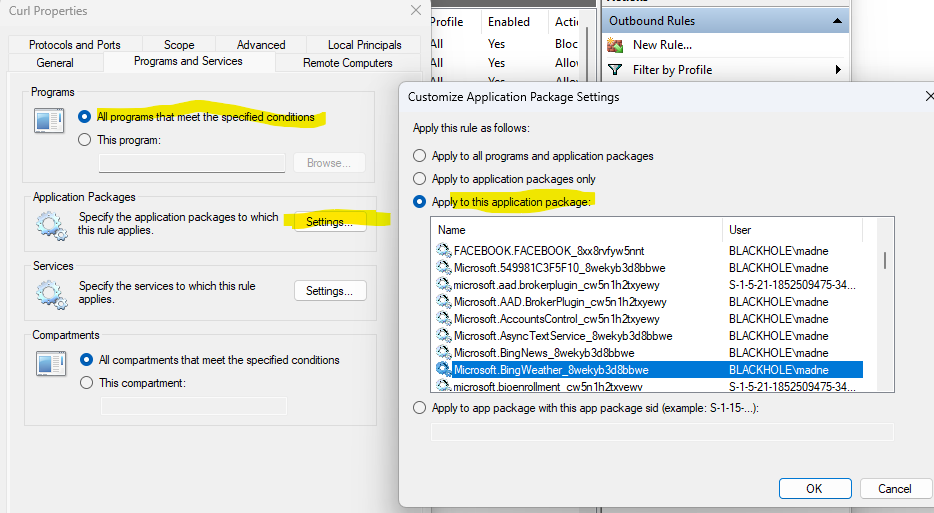The image size is (934, 513).
Task: Go to the Advanced tab
Action: (261, 45)
